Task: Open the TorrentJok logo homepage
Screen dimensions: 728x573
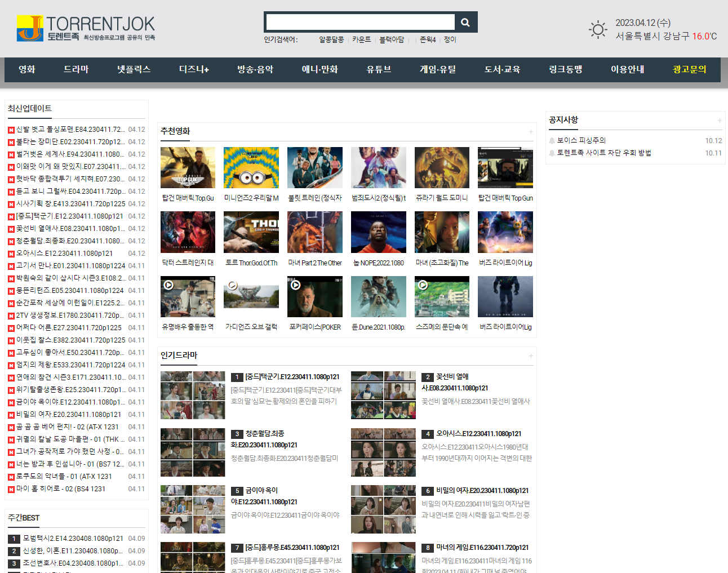Action: pyautogui.click(x=86, y=28)
